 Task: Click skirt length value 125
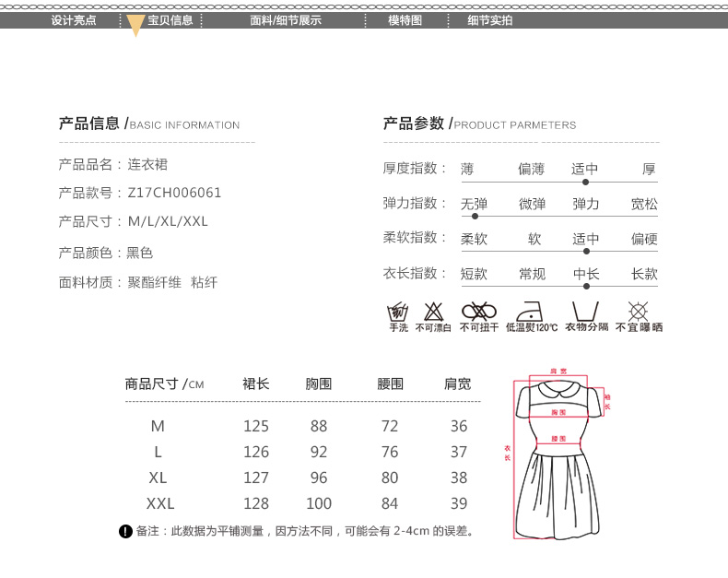click(x=256, y=426)
